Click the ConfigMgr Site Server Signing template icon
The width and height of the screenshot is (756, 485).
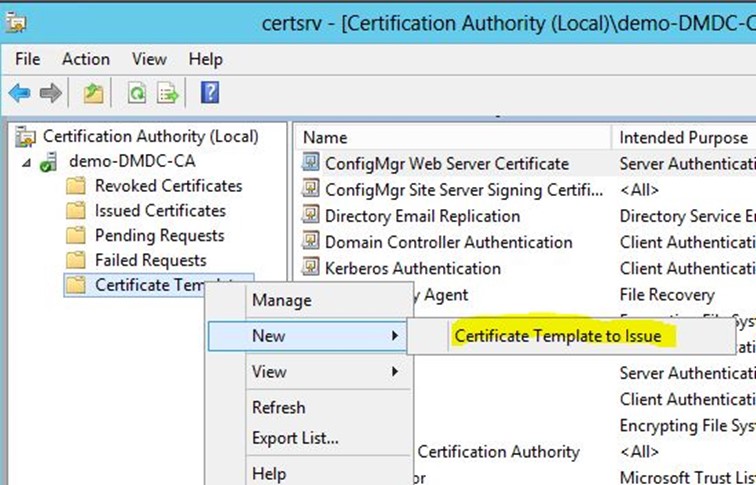(310, 189)
